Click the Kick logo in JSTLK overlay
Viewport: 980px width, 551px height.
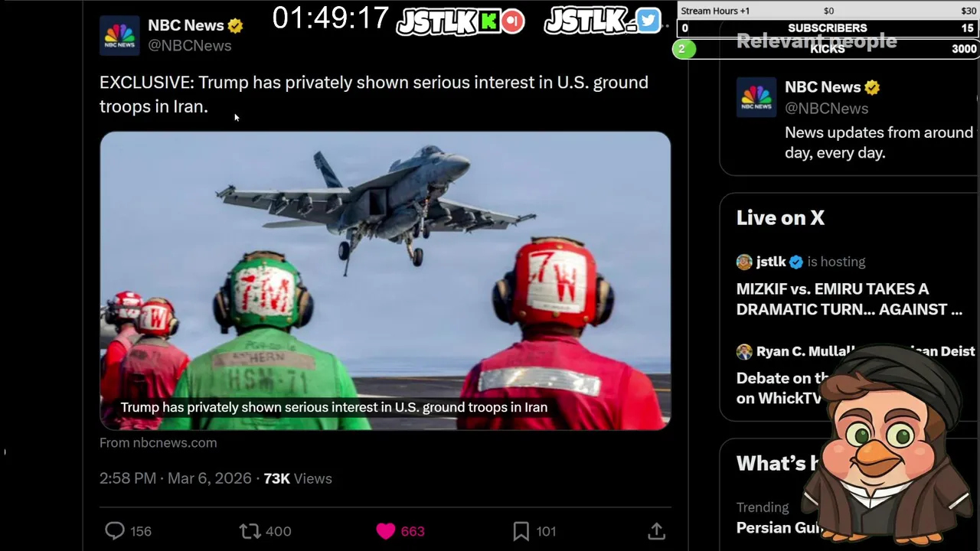pos(488,21)
